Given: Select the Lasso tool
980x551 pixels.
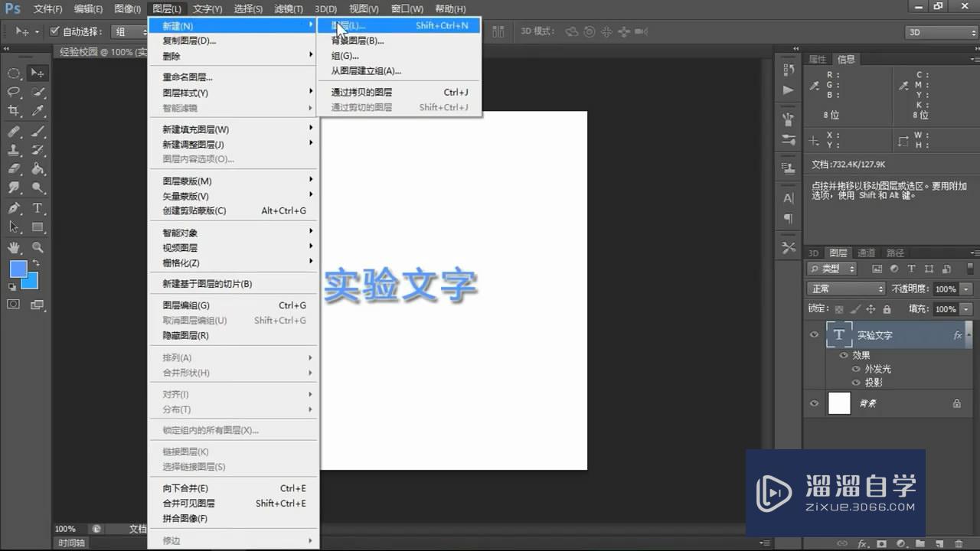Looking at the screenshot, I should 14,92.
